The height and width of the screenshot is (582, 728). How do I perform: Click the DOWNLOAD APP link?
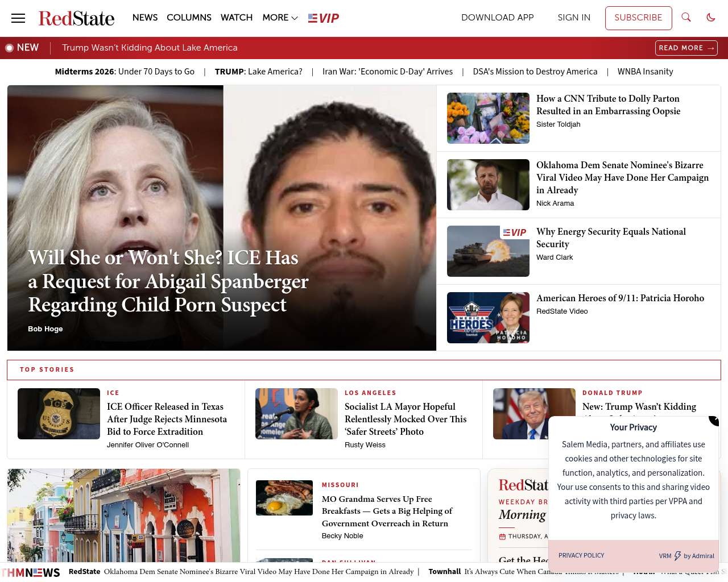(498, 18)
